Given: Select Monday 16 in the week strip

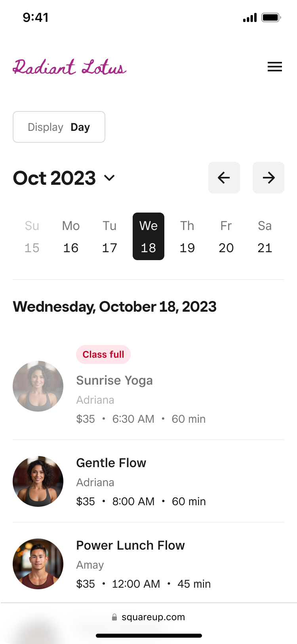Looking at the screenshot, I should pos(71,236).
